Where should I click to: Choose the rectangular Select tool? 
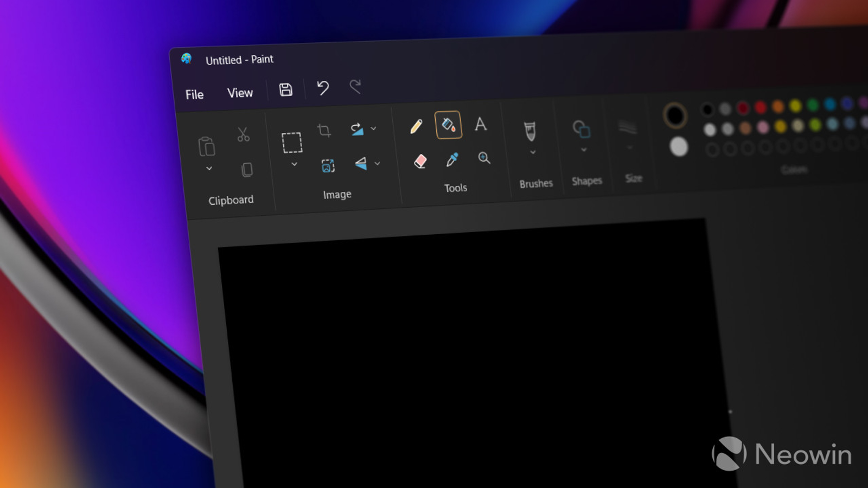pyautogui.click(x=292, y=143)
